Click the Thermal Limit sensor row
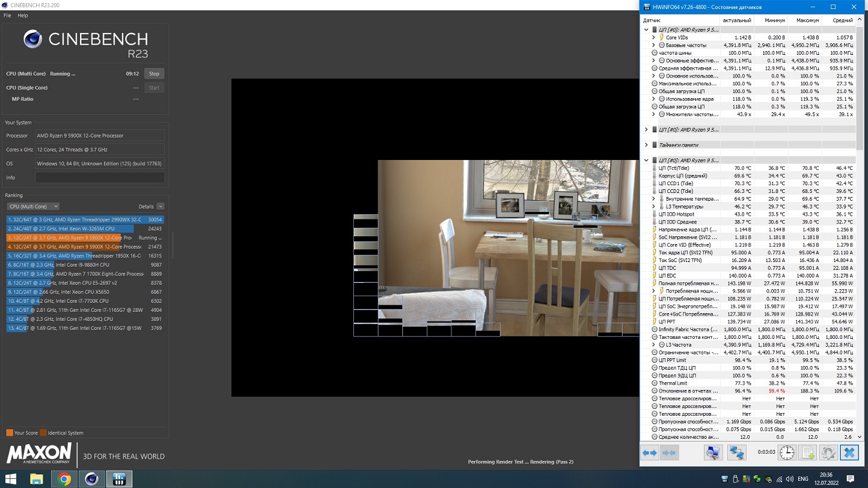This screenshot has height=488, width=868. pyautogui.click(x=749, y=383)
